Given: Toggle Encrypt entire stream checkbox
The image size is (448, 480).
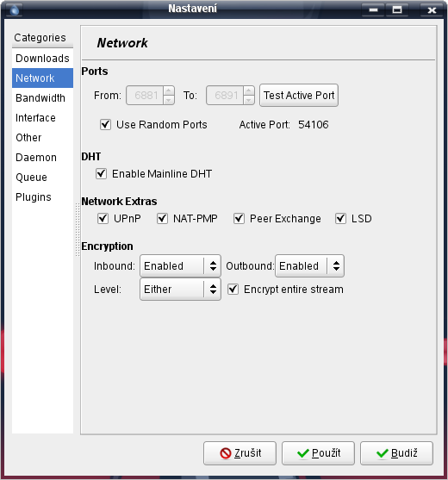Looking at the screenshot, I should coord(233,289).
